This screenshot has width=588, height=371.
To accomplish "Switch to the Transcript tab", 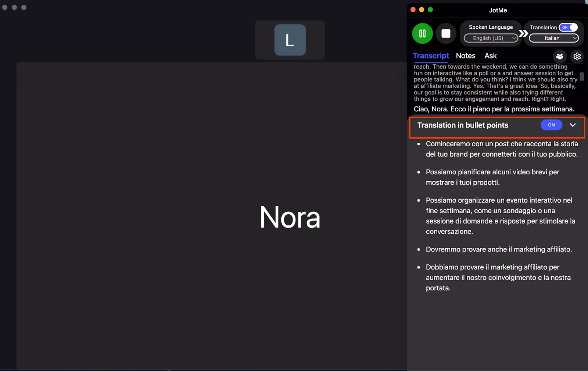I will click(431, 56).
